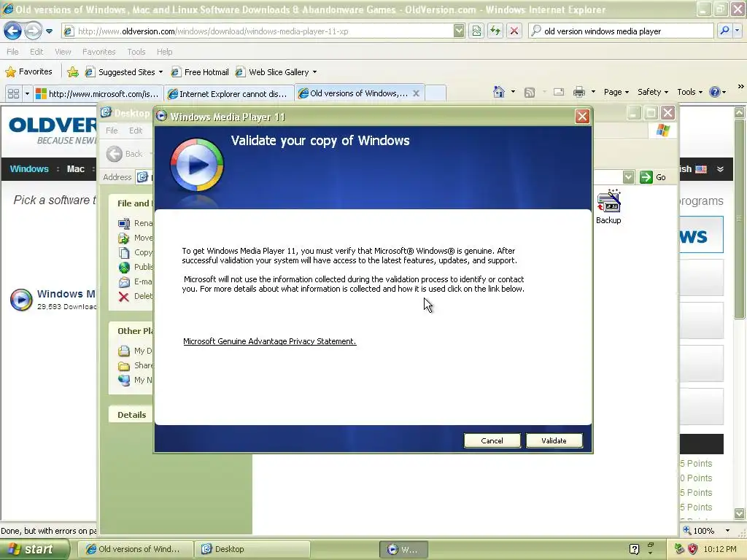Screen dimensions: 747x560
Task: Cancel the Windows Media Player 11 setup
Action: (x=492, y=440)
